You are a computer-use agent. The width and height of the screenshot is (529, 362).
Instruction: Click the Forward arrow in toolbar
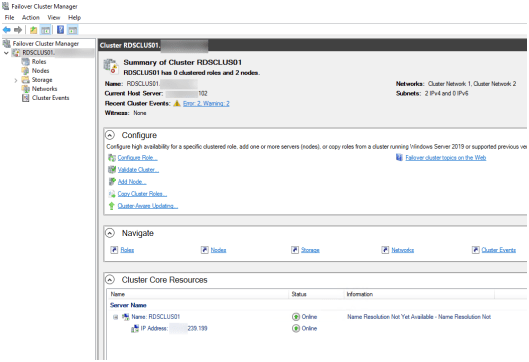tap(18, 30)
